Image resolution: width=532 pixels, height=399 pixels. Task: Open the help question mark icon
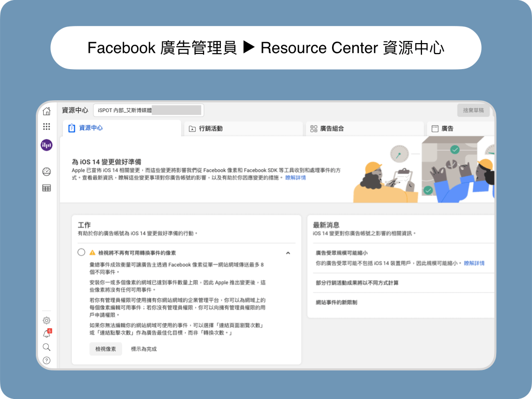46,361
